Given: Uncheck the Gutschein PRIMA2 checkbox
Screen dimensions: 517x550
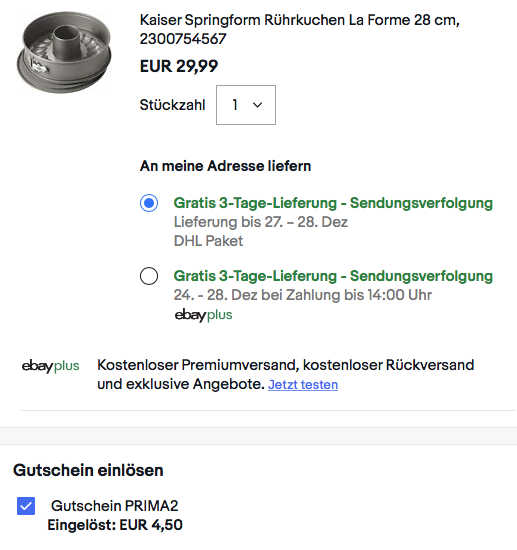Looking at the screenshot, I should (x=26, y=506).
